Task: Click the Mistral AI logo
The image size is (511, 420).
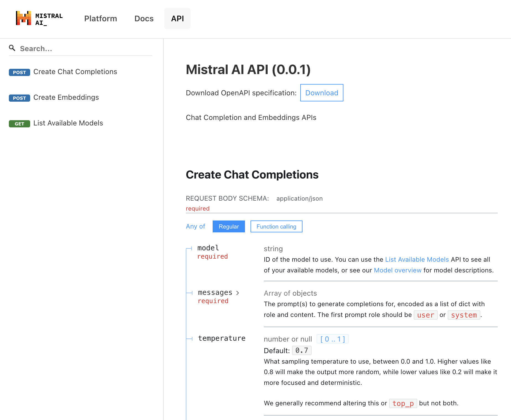Action: point(39,19)
